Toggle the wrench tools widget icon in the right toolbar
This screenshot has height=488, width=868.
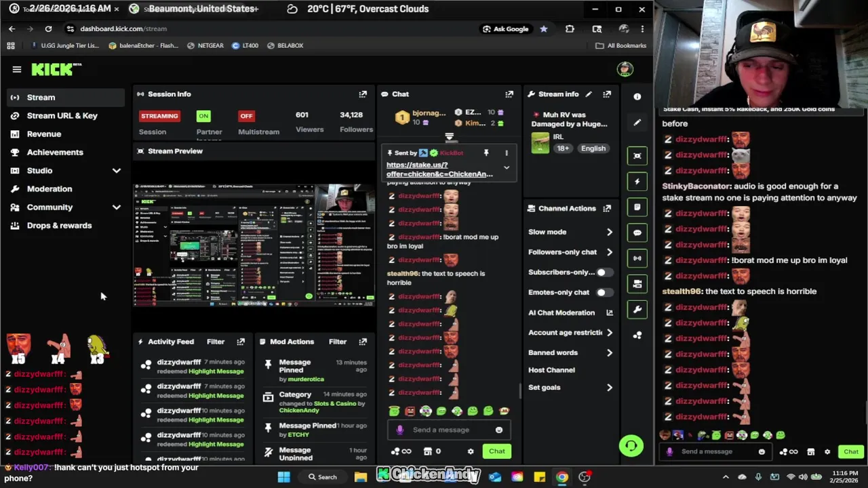(x=637, y=310)
